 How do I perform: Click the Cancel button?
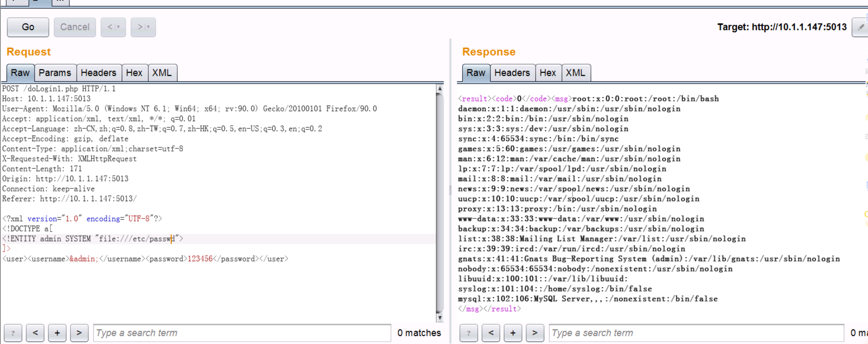75,27
